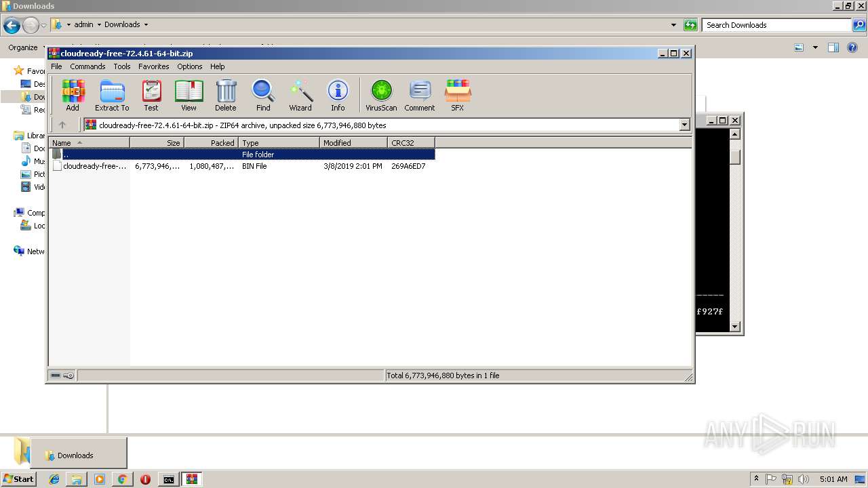
Task: Click in the Search Downloads field
Action: (x=776, y=25)
